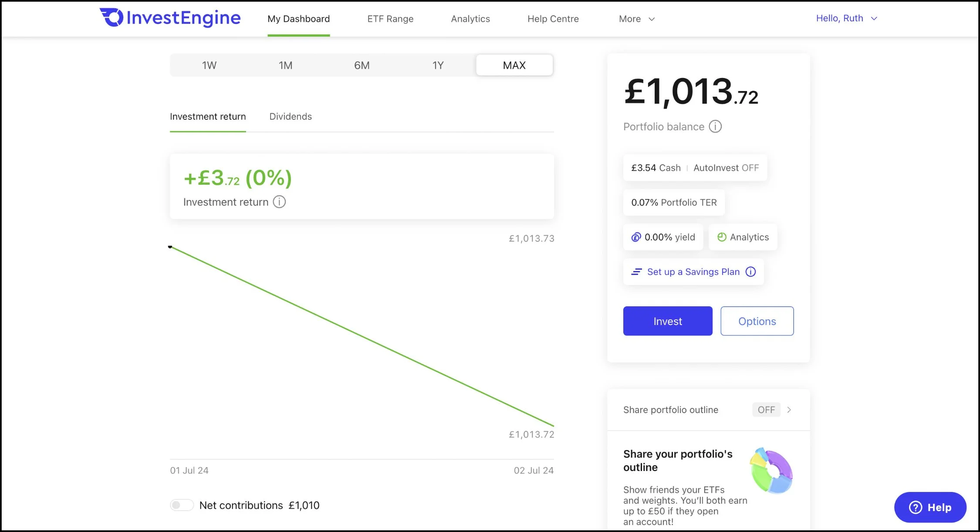Screen dimensions: 980x532
Task: Switch to the Dividends tab
Action: (291, 117)
